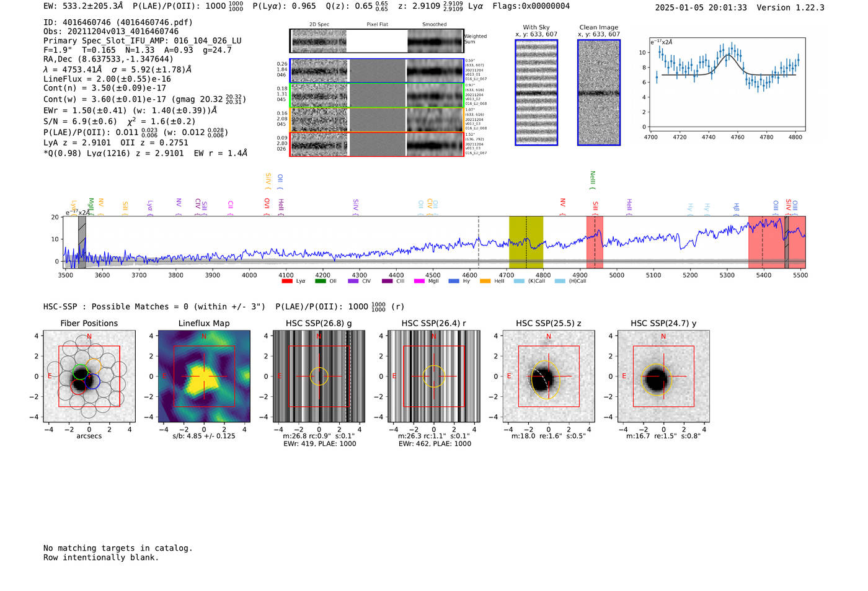868x591 pixels.
Task: Select the blue-bordered 2D spectrum fiber row
Action: point(377,71)
